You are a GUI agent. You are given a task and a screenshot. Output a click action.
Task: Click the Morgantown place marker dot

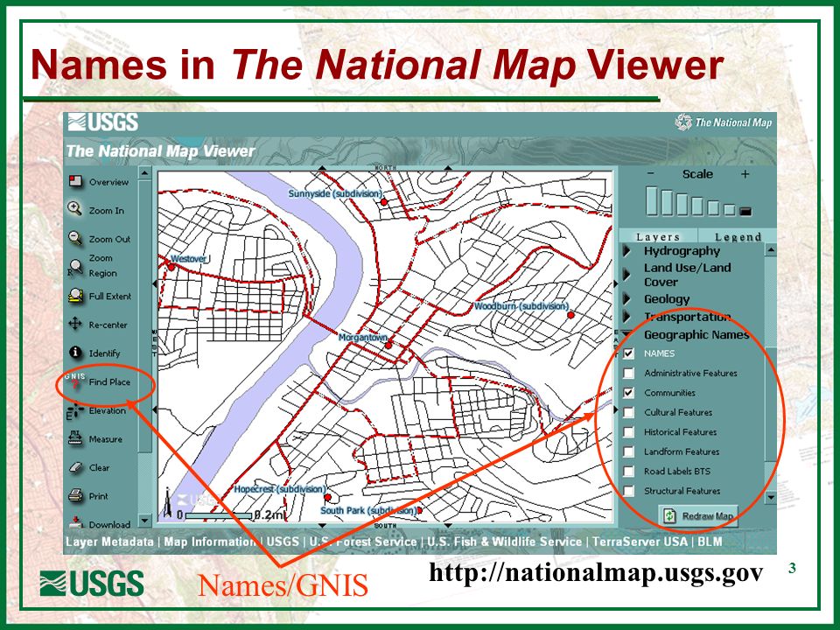388,346
